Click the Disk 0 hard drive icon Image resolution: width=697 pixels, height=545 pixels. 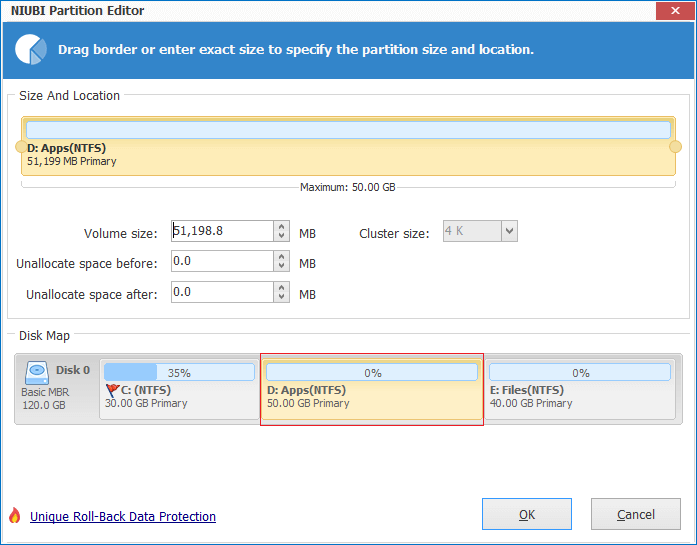tap(36, 373)
